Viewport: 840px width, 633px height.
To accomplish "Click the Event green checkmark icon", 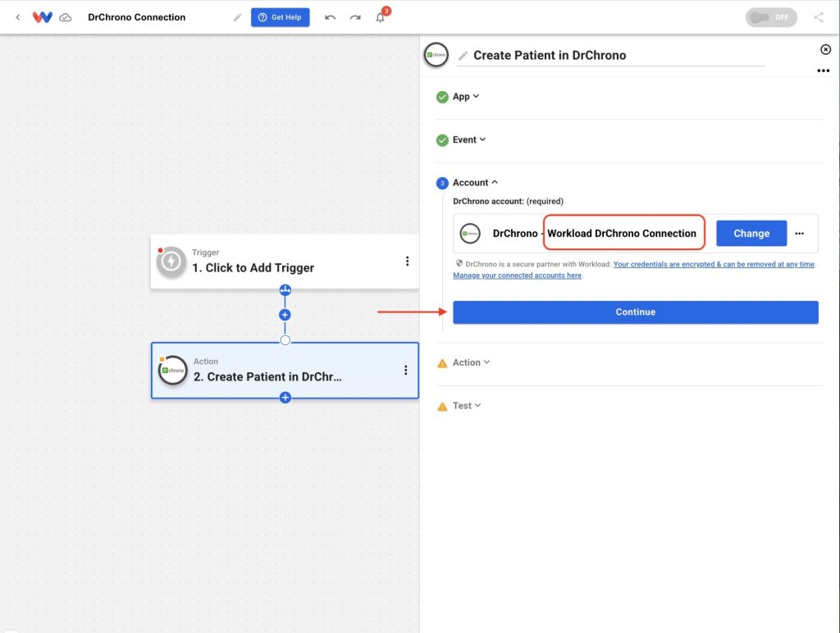I will [x=442, y=139].
